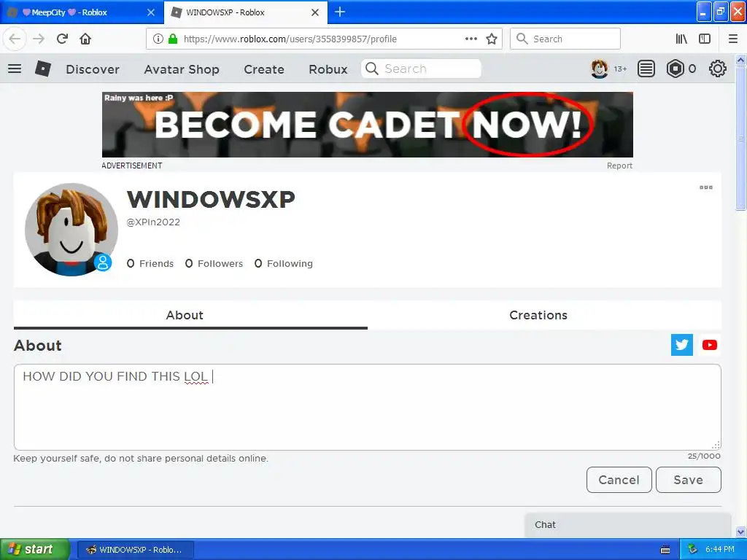
Task: Click the green padlock security icon
Action: tap(173, 39)
